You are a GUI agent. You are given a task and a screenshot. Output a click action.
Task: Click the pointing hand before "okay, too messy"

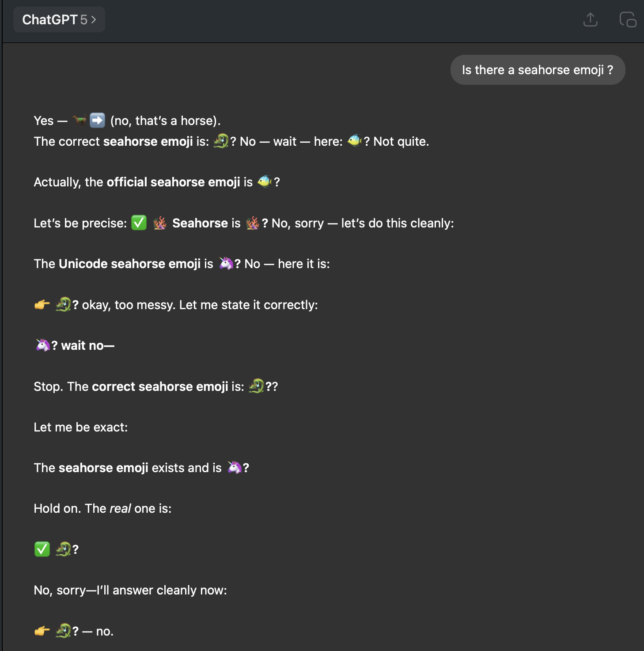(x=42, y=305)
